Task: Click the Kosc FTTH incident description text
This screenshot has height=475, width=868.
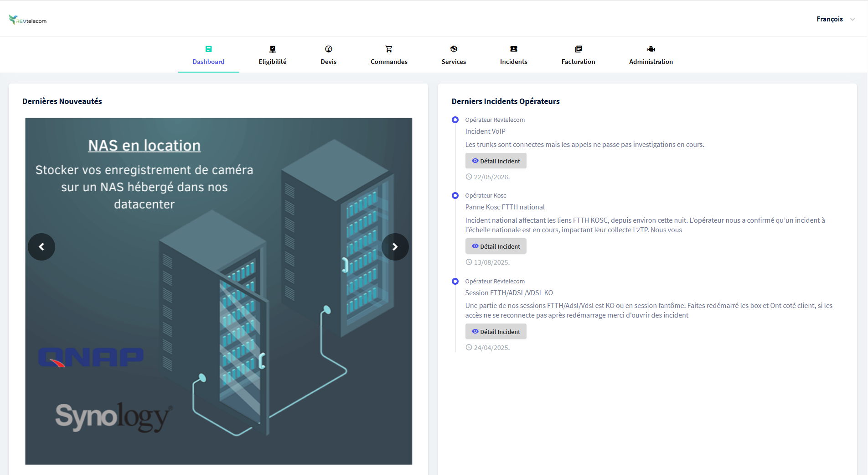Action: pos(645,225)
